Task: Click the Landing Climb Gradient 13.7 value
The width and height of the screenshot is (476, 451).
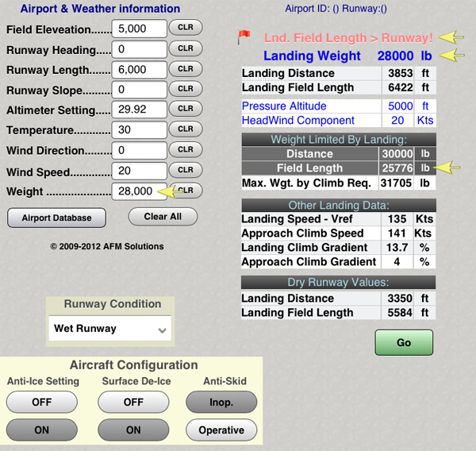Action: (x=397, y=248)
